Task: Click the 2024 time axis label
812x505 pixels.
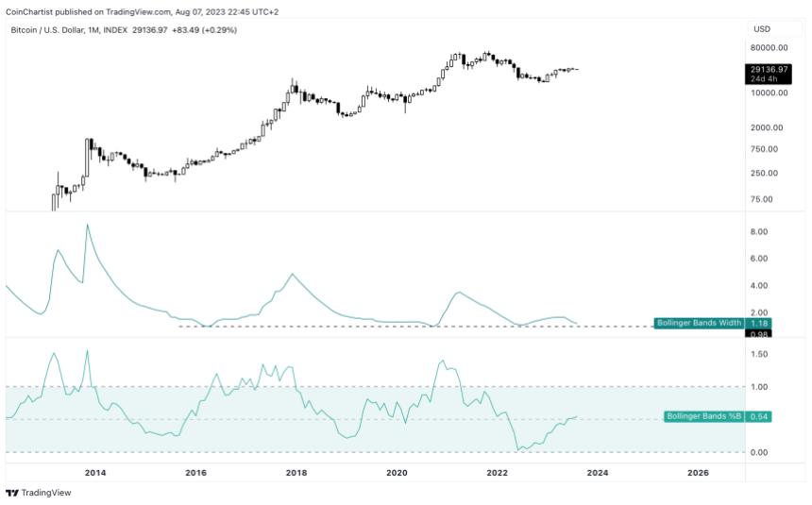Action: click(x=598, y=472)
